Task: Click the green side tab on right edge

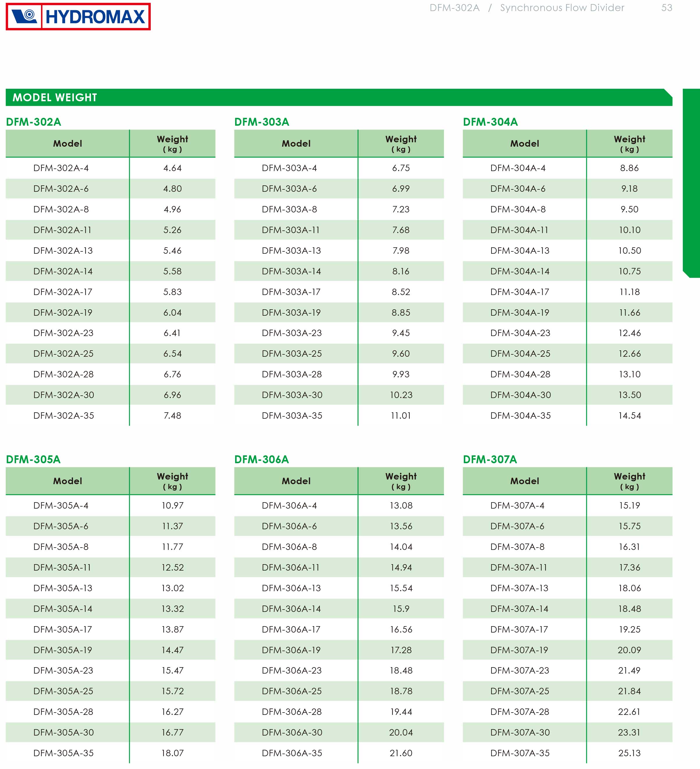Action: point(691,183)
